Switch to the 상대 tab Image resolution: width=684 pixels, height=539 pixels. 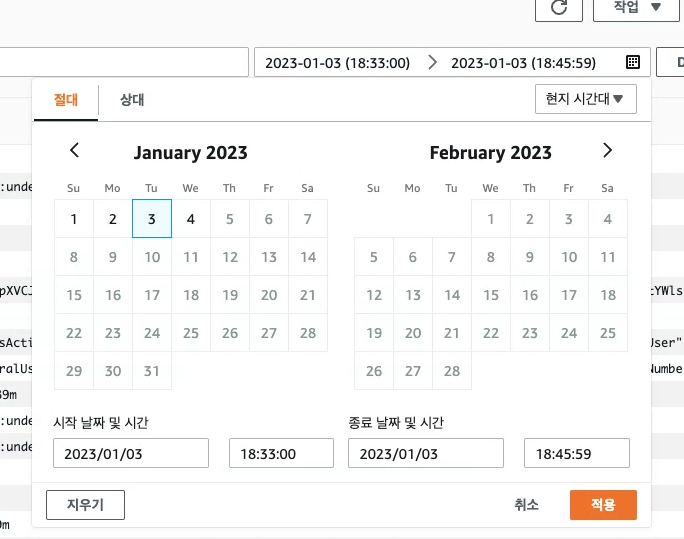point(132,99)
